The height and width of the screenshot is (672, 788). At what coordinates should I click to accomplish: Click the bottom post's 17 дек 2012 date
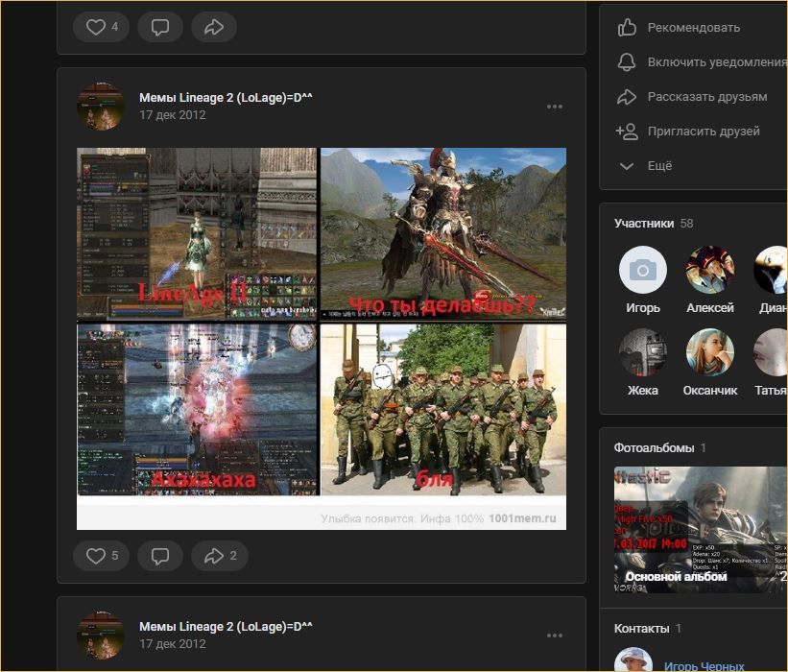(173, 643)
